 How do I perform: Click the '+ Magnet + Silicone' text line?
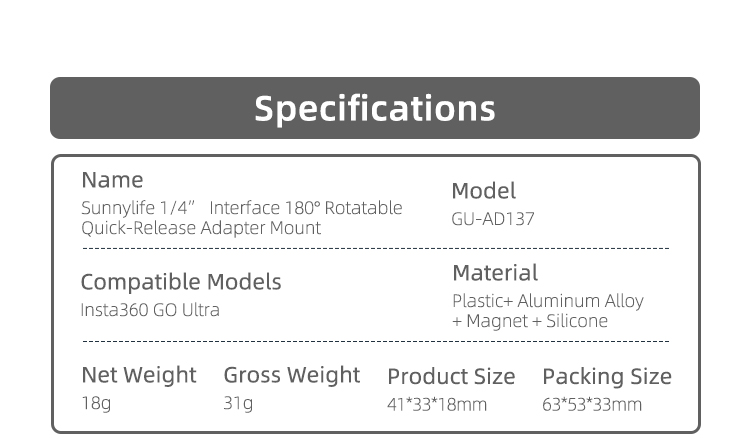click(x=530, y=321)
